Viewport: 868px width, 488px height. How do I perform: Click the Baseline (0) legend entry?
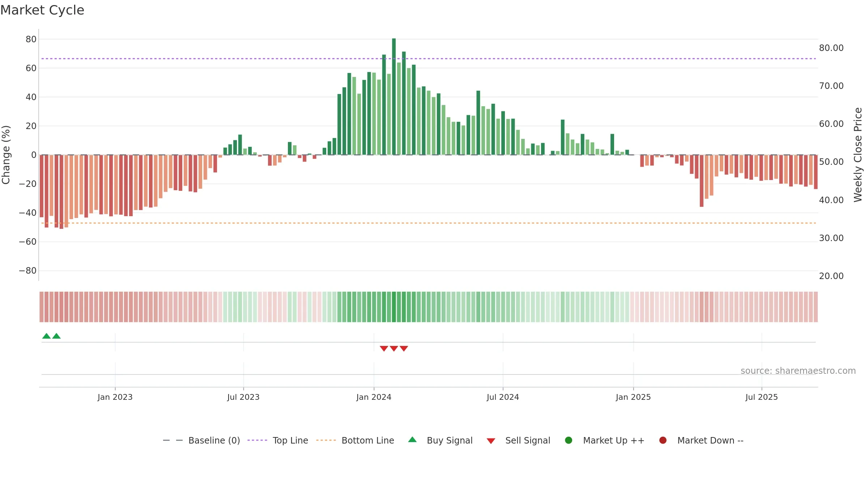pos(201,440)
